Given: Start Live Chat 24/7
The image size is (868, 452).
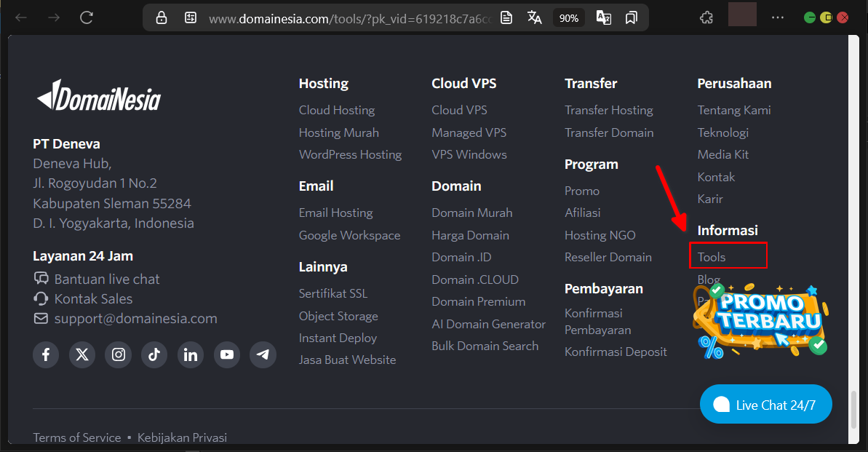Looking at the screenshot, I should (765, 405).
